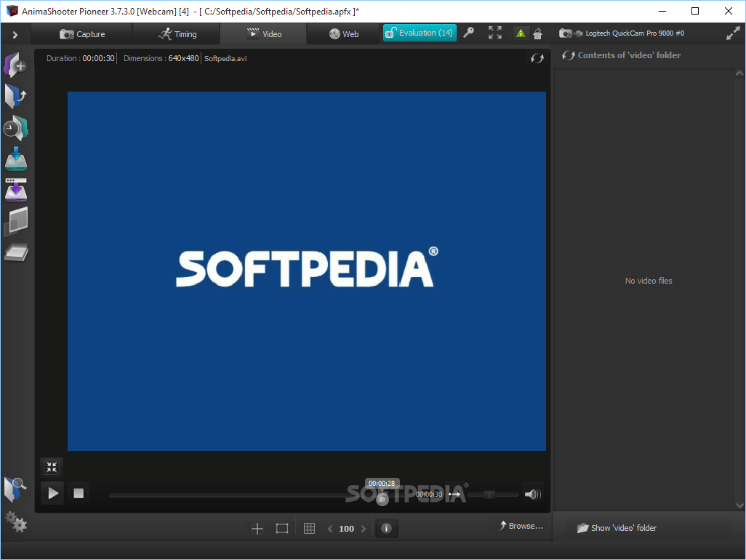Viewport: 746px width, 560px height.
Task: Click the zoom value 100
Action: pos(346,529)
